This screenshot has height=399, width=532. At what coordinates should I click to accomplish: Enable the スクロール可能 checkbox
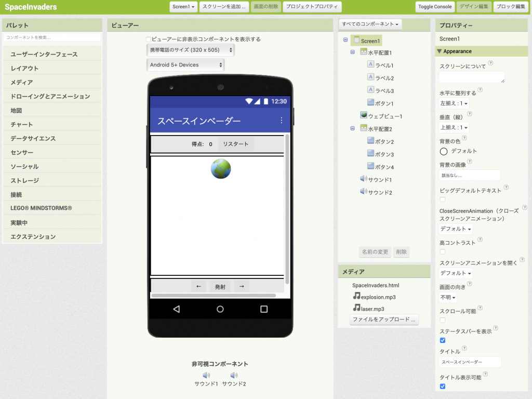coord(443,320)
